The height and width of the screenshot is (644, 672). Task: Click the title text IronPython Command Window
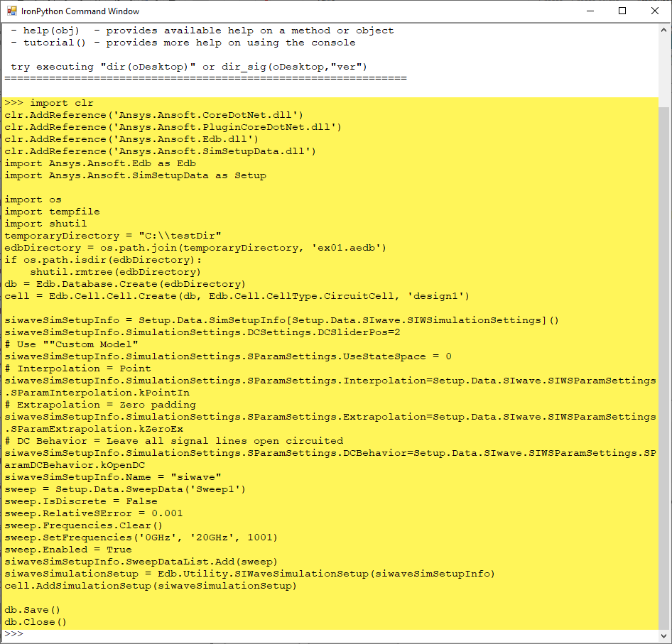tap(78, 11)
